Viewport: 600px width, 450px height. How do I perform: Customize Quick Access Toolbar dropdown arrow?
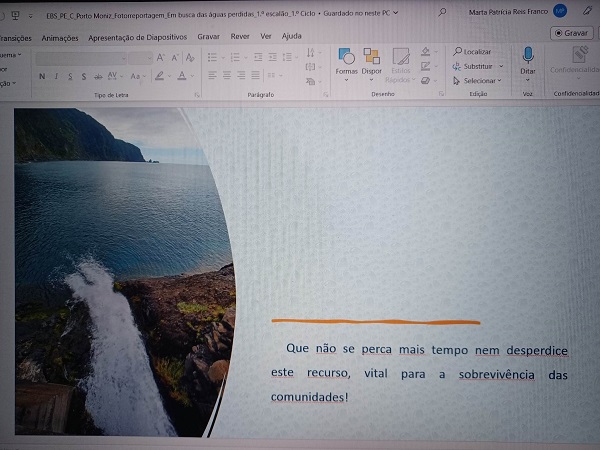[31, 16]
